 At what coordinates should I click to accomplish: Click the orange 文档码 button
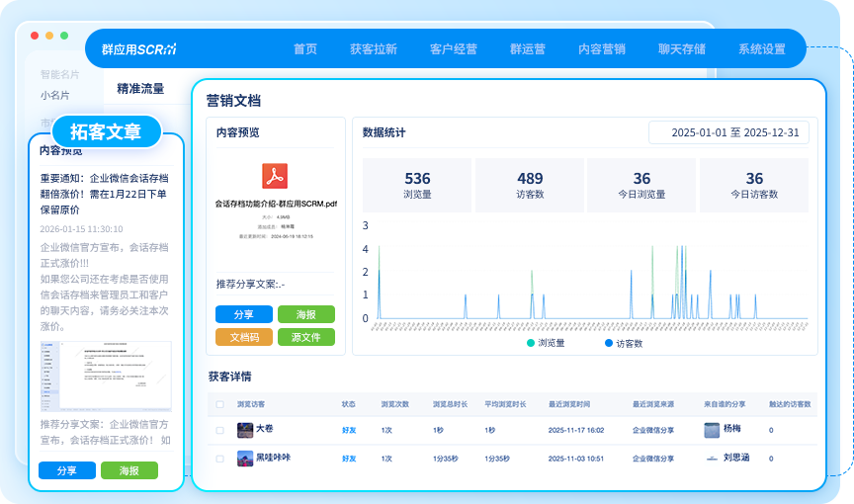point(244,337)
